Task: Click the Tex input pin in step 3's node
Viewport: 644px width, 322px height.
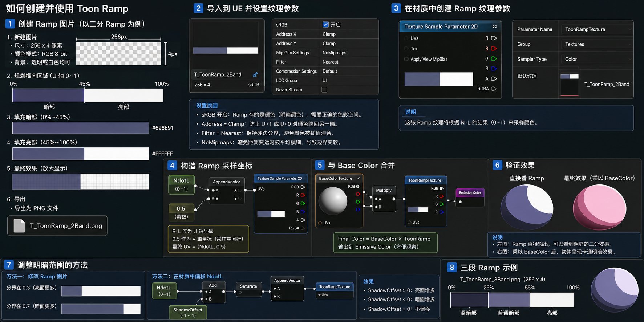Action: [x=406, y=49]
